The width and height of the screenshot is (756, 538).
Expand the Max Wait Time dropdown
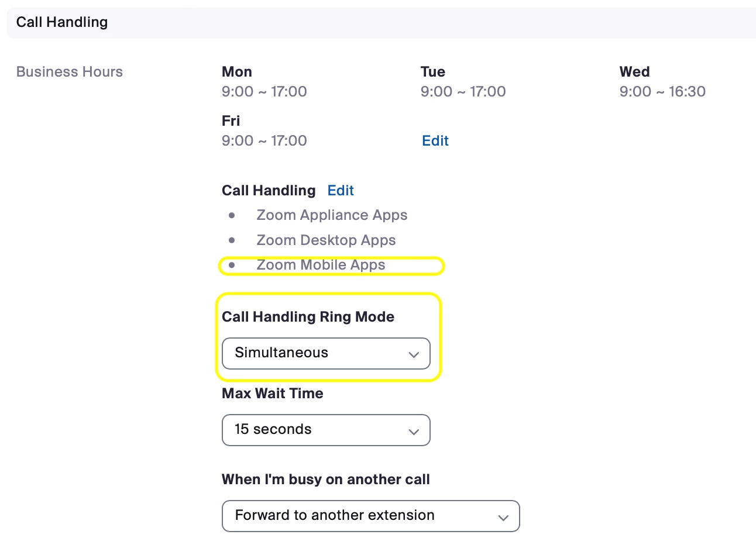click(x=326, y=430)
